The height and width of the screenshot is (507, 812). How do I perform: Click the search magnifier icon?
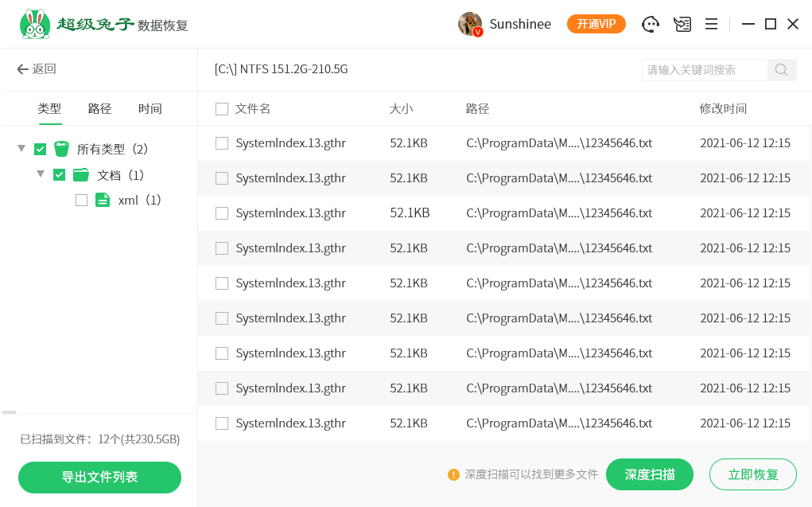point(781,70)
